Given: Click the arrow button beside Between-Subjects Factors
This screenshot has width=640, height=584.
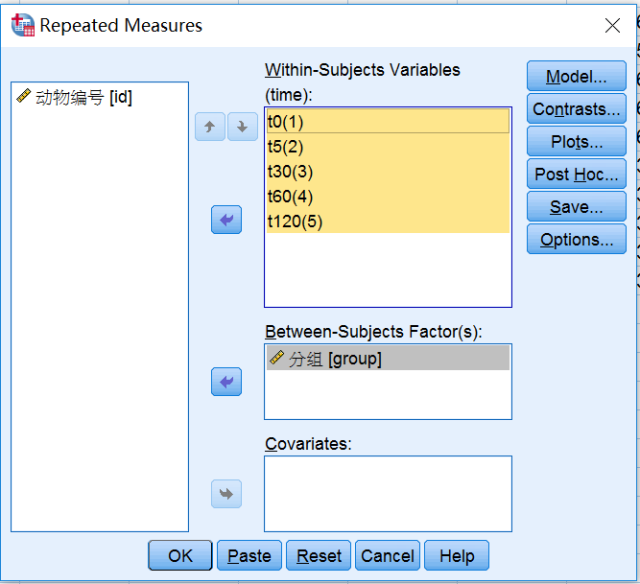Looking at the screenshot, I should tap(227, 382).
